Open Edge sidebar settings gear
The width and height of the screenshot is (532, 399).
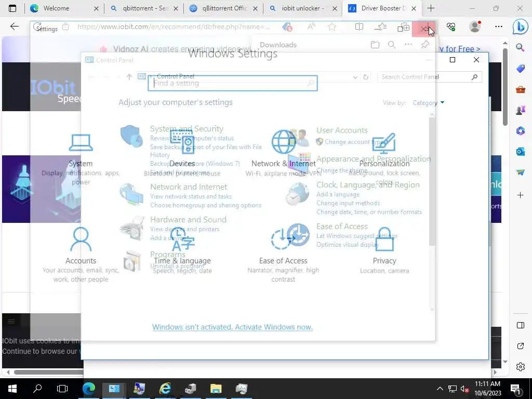pos(520,367)
